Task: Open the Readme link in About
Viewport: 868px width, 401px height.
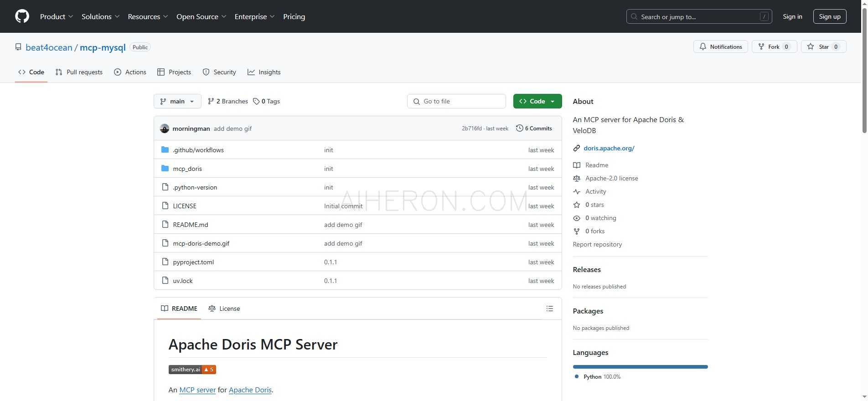Action: coord(591,165)
